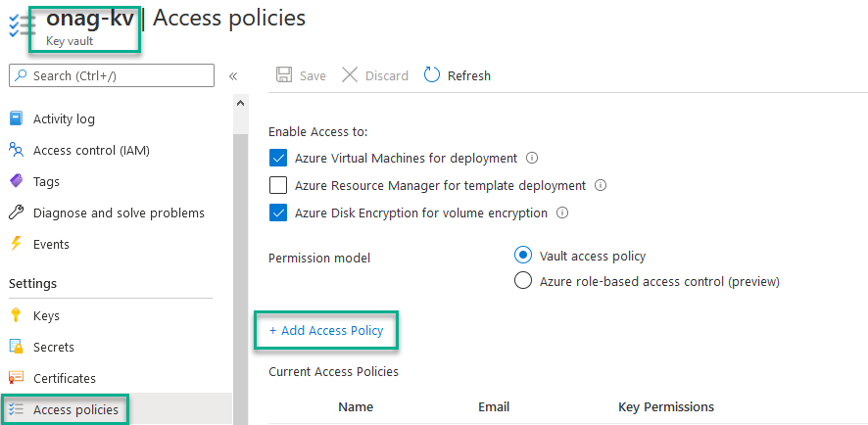Open Diagnose and solve problems
The width and height of the screenshot is (868, 425).
tap(117, 213)
